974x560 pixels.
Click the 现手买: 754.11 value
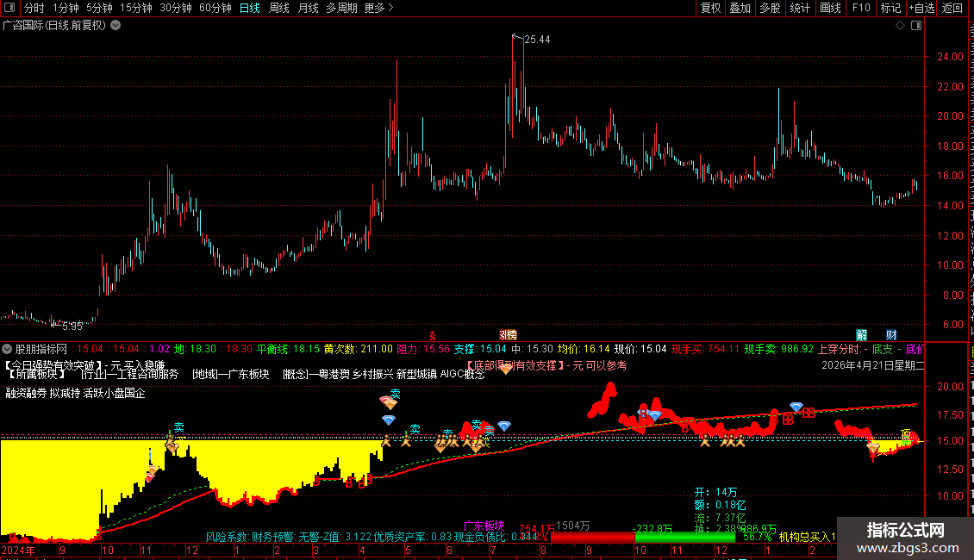pyautogui.click(x=705, y=349)
